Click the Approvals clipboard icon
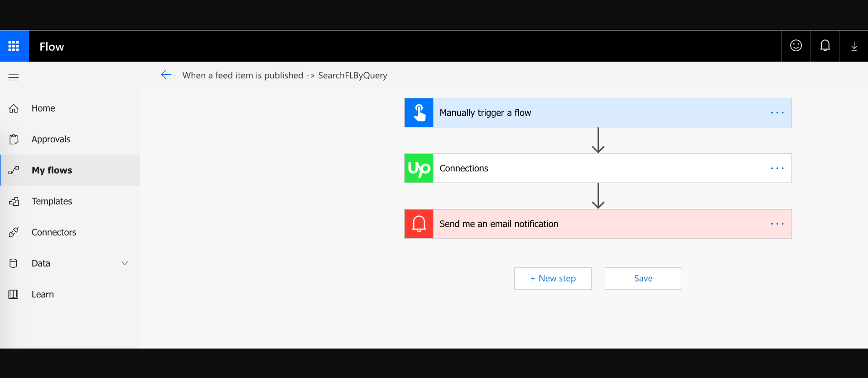Viewport: 868px width, 378px height. coord(14,139)
